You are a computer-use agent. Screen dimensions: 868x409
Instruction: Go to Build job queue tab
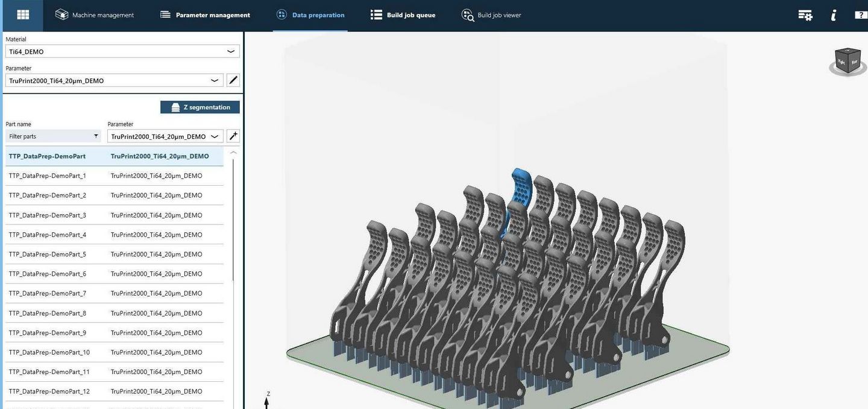pos(403,15)
